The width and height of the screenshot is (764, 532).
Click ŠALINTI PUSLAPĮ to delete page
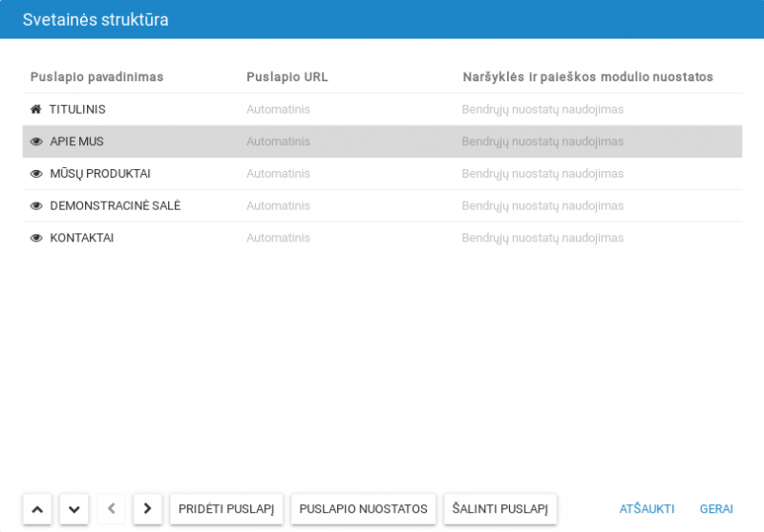(499, 508)
